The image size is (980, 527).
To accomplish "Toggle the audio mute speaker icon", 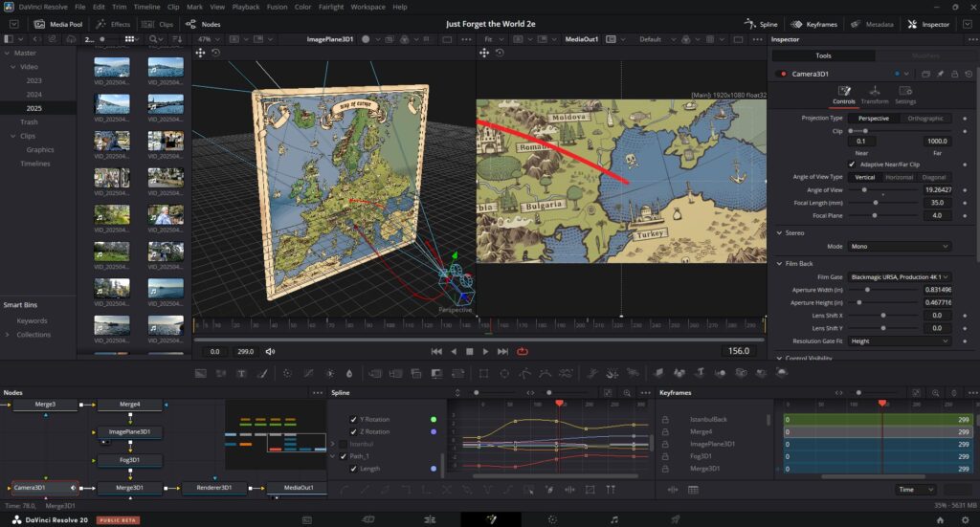I will (270, 352).
